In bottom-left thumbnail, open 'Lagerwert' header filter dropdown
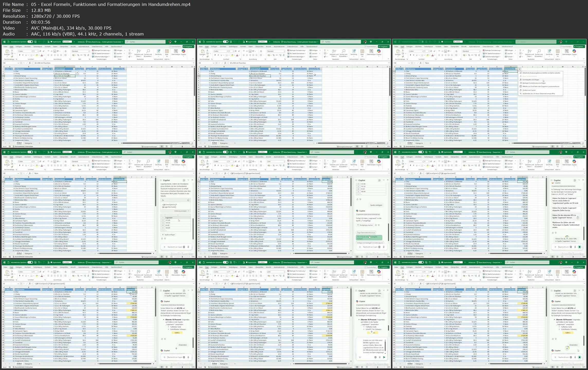The height and width of the screenshot is (370, 588). click(136, 290)
